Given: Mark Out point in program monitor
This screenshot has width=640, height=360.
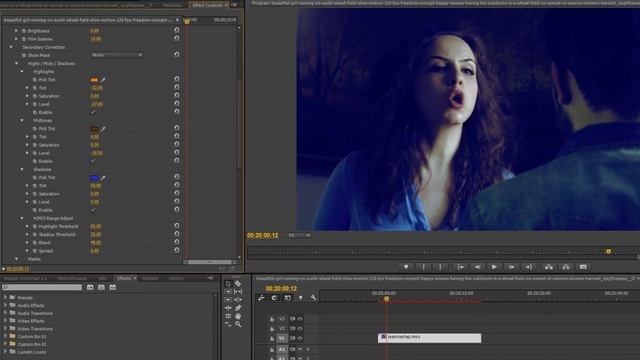Looking at the screenshot, I should (x=440, y=267).
